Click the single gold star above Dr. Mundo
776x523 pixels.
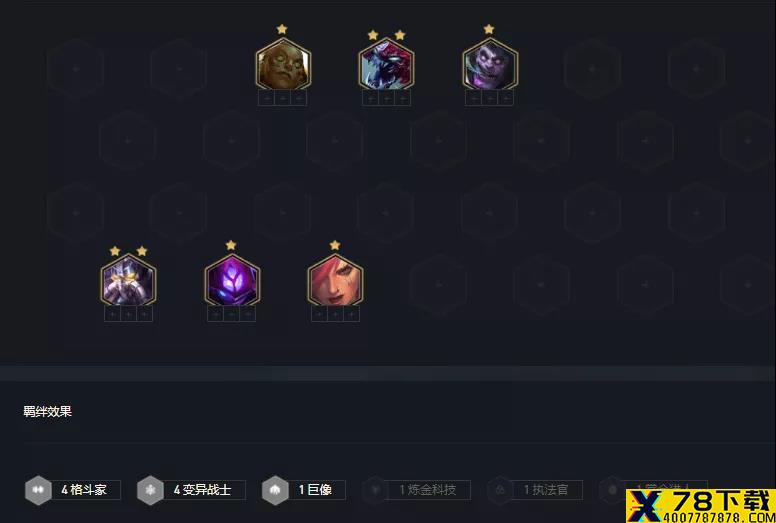pyautogui.click(x=489, y=29)
